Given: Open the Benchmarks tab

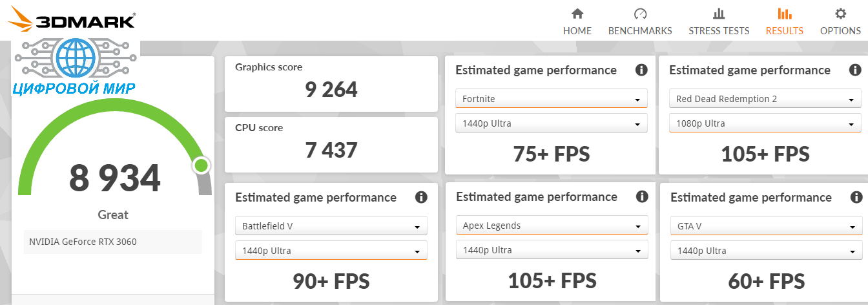Looking at the screenshot, I should [x=640, y=22].
